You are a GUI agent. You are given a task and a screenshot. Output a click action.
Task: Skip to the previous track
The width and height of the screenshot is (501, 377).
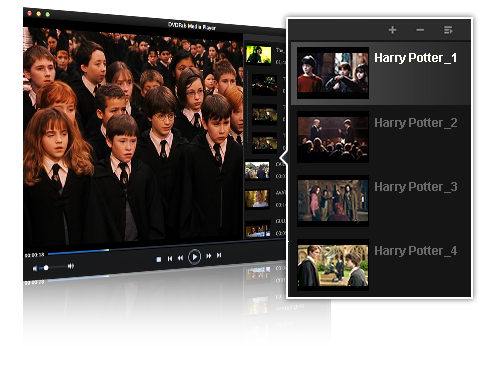[170, 258]
